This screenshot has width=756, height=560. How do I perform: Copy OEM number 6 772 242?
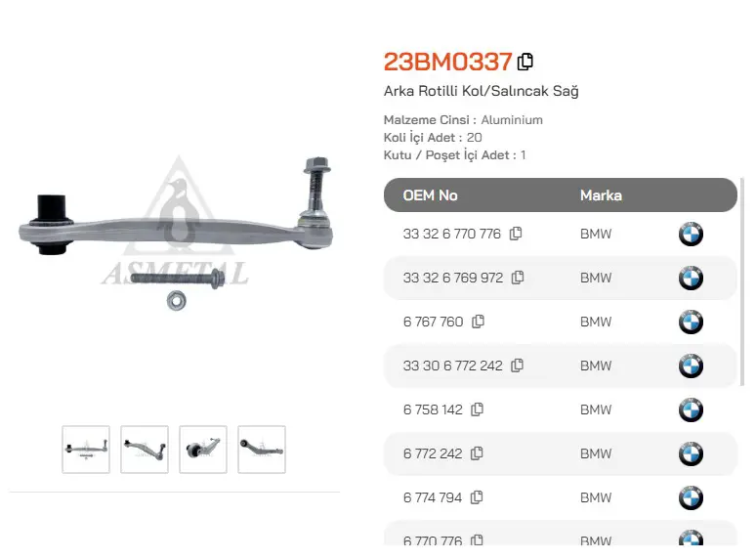(x=477, y=452)
